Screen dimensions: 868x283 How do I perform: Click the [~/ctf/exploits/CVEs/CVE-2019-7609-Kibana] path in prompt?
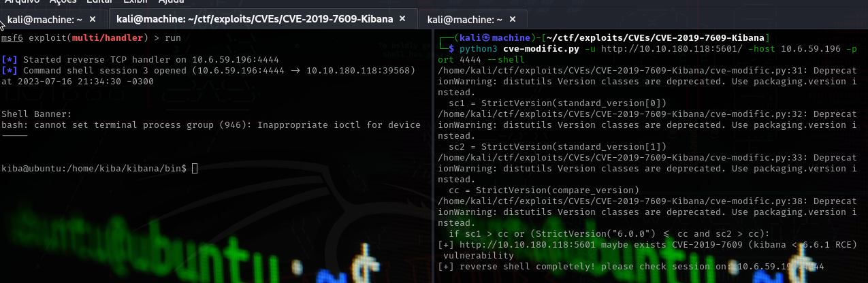click(x=660, y=37)
